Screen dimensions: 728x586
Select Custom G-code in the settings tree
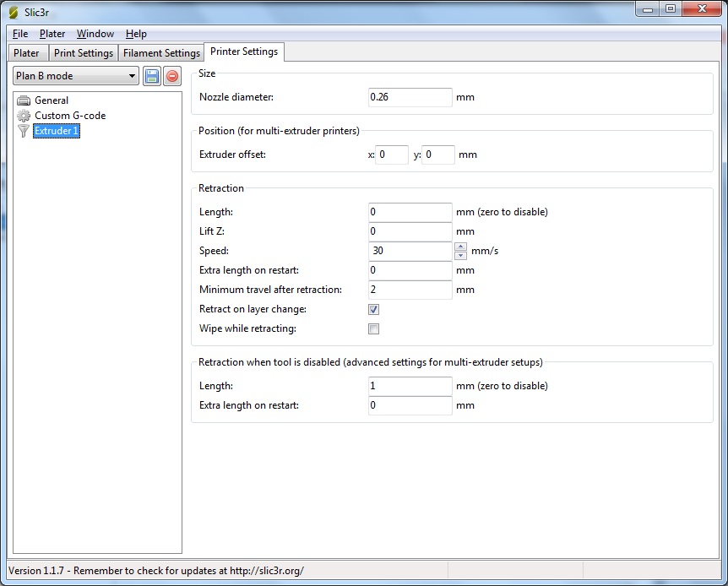click(x=70, y=116)
